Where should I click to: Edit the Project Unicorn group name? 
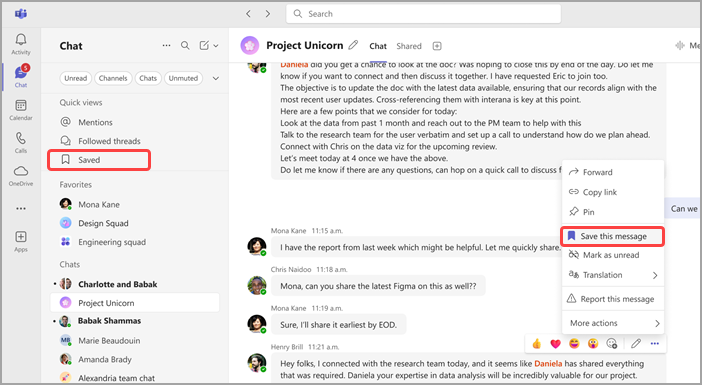[x=353, y=45]
